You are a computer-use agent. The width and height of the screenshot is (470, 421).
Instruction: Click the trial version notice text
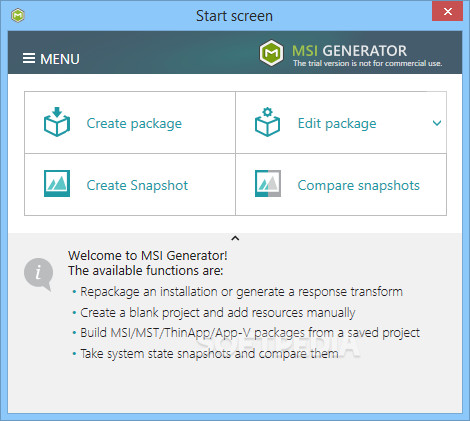point(368,63)
